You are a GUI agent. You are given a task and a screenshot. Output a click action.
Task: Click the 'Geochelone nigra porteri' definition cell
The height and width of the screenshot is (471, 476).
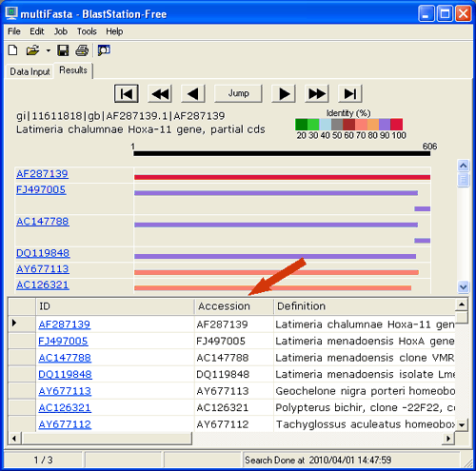tap(365, 391)
